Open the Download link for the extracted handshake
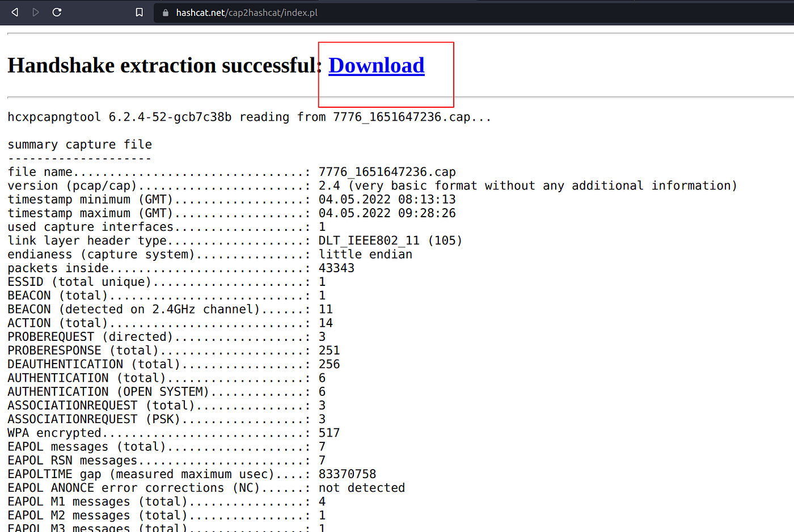The width and height of the screenshot is (794, 532). pyautogui.click(x=375, y=65)
